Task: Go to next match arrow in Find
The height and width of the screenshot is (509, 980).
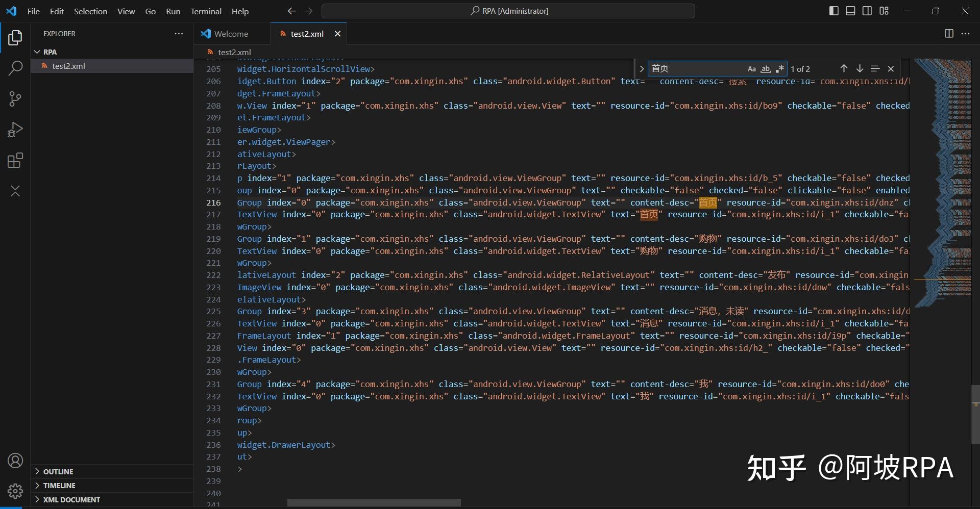Action: tap(860, 69)
